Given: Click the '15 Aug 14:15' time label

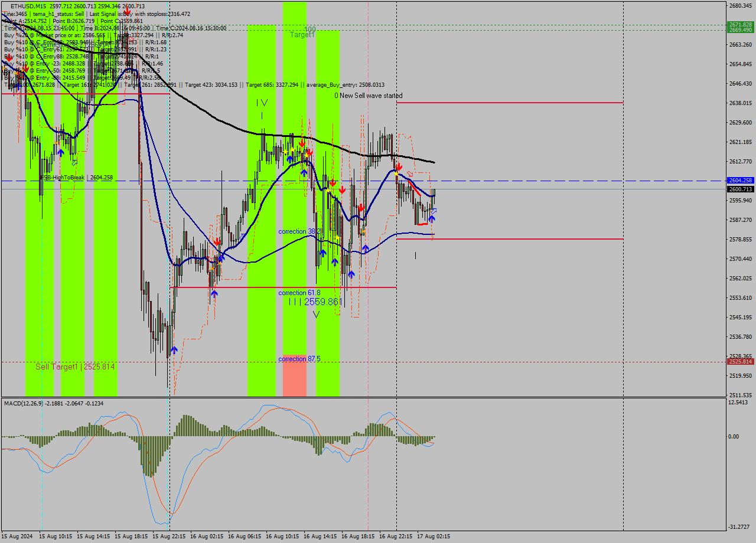Looking at the screenshot, I should coord(94,537).
